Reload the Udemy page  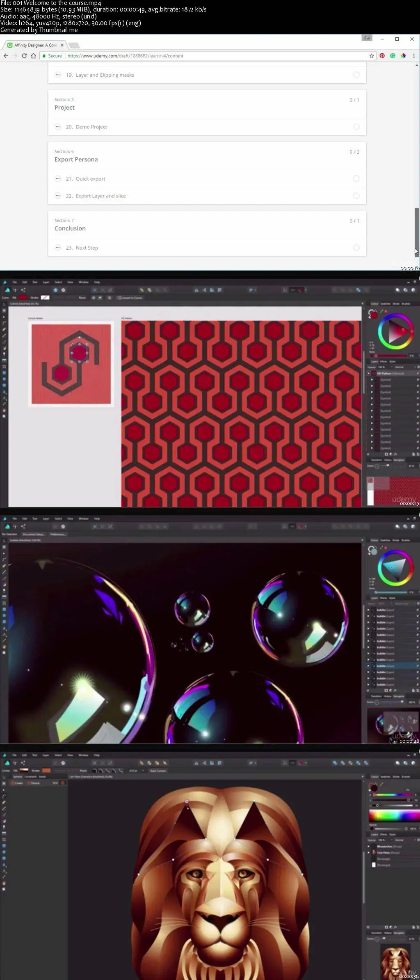[24, 56]
